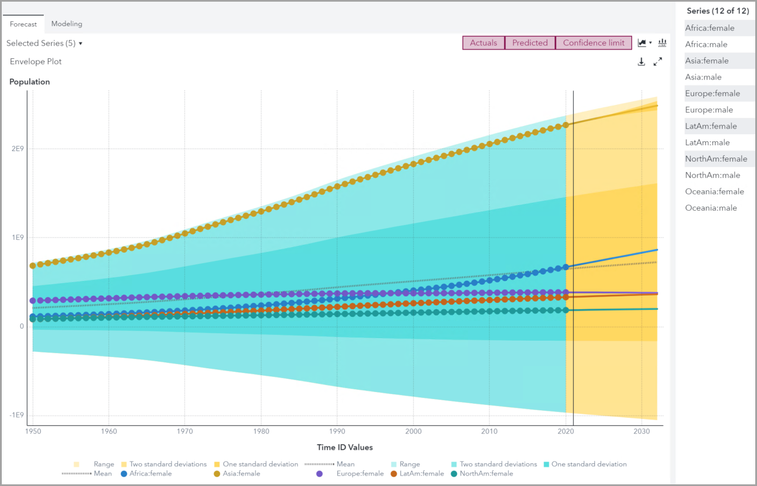
Task: Open the chart type icon menu
Action: 642,43
